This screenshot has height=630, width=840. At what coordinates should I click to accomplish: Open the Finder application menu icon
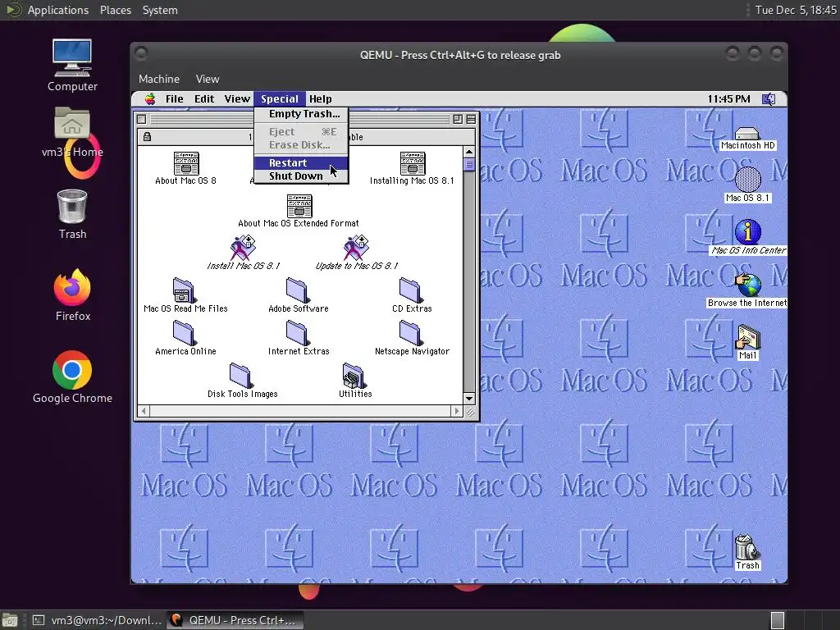769,99
